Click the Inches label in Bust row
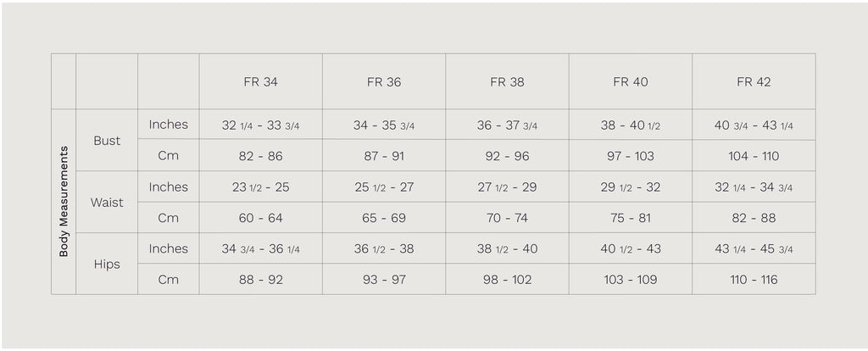 [169, 125]
